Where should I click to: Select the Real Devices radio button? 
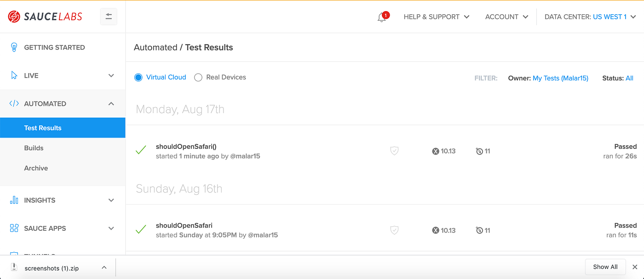pyautogui.click(x=198, y=77)
